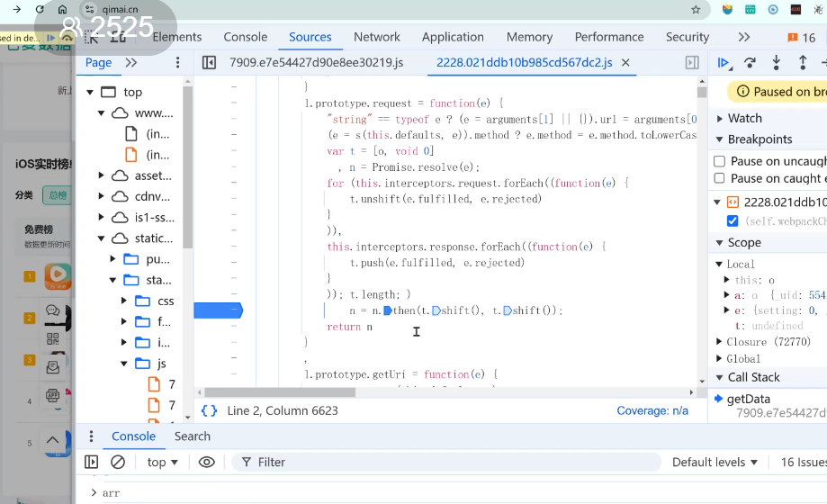827x504 pixels.
Task: Expand the Watch section
Action: [x=719, y=118]
